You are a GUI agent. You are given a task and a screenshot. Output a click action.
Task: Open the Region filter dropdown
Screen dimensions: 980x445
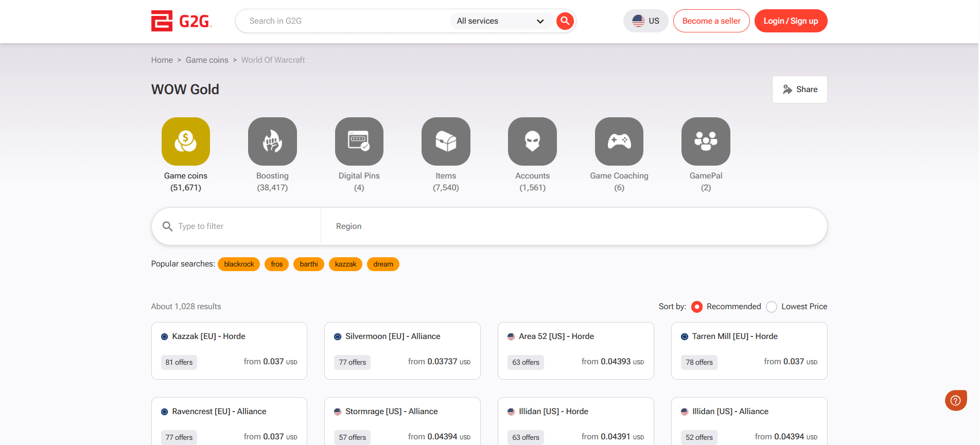[573, 226]
